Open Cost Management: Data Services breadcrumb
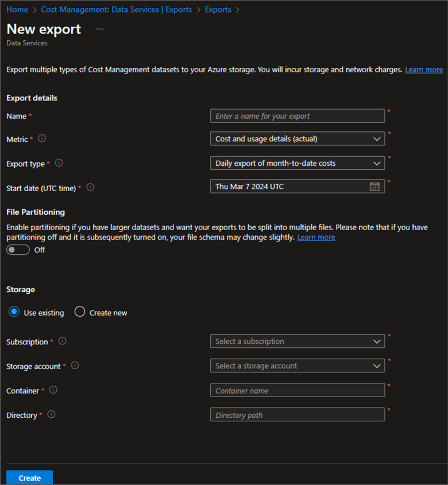The image size is (448, 485). pos(116,10)
